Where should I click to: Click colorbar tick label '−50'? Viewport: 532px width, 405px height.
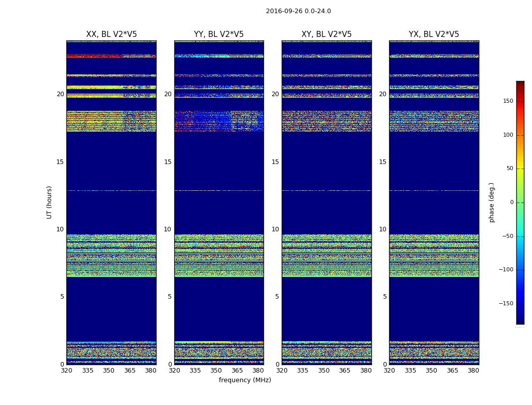click(508, 236)
